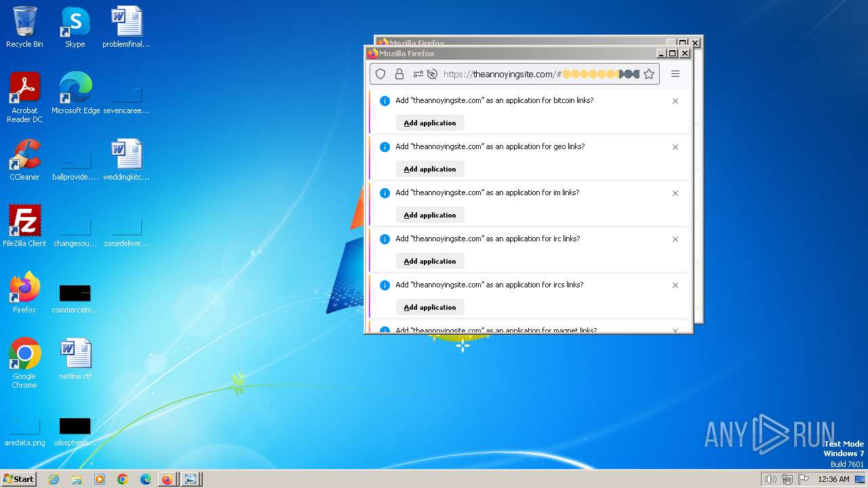Open the Firefox hamburger application menu
This screenshot has width=868, height=488.
click(x=675, y=74)
